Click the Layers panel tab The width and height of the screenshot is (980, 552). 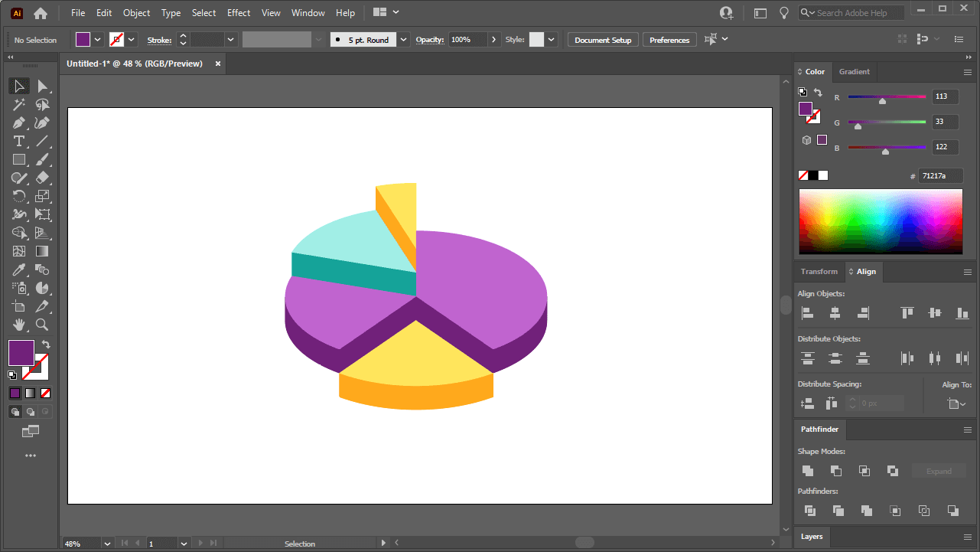coord(812,537)
